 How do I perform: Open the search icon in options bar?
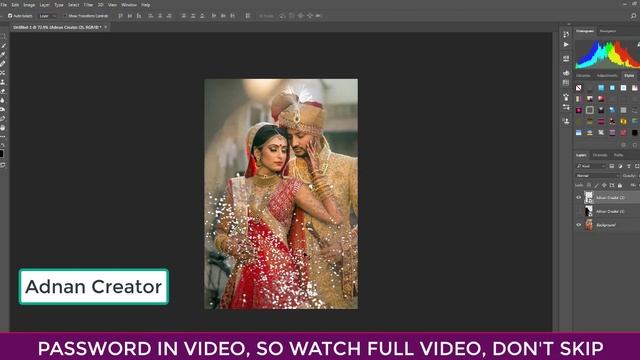633,16
